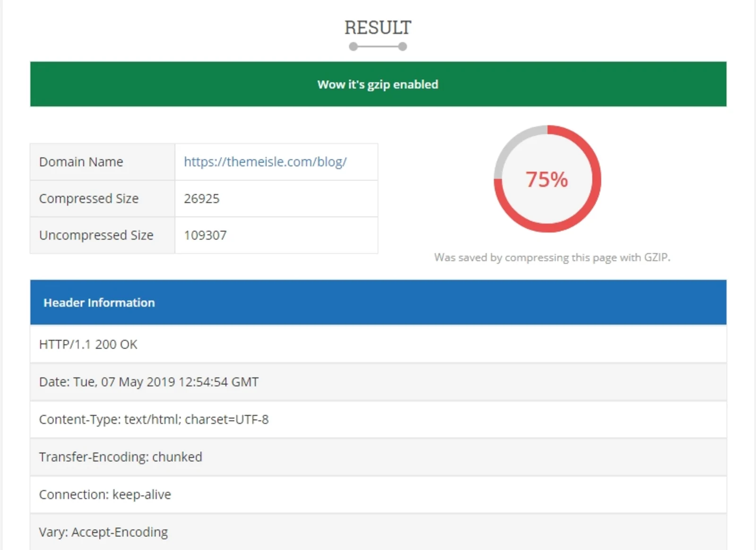756x550 pixels.
Task: Click the 'Was saved by compressing' caption
Action: pyautogui.click(x=552, y=258)
